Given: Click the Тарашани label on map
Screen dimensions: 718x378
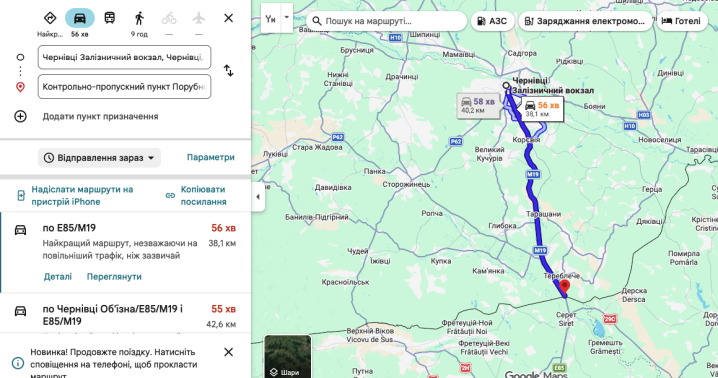Looking at the screenshot, I should (x=544, y=214).
